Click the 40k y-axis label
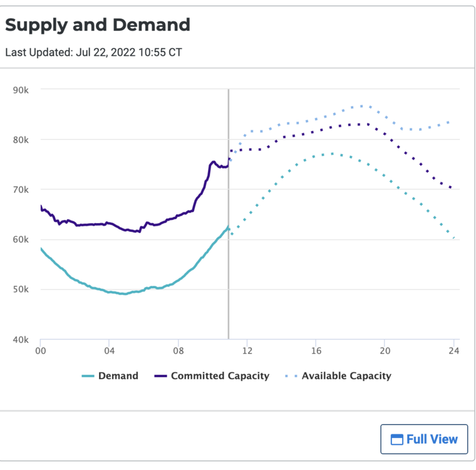The image size is (476, 470). click(21, 340)
